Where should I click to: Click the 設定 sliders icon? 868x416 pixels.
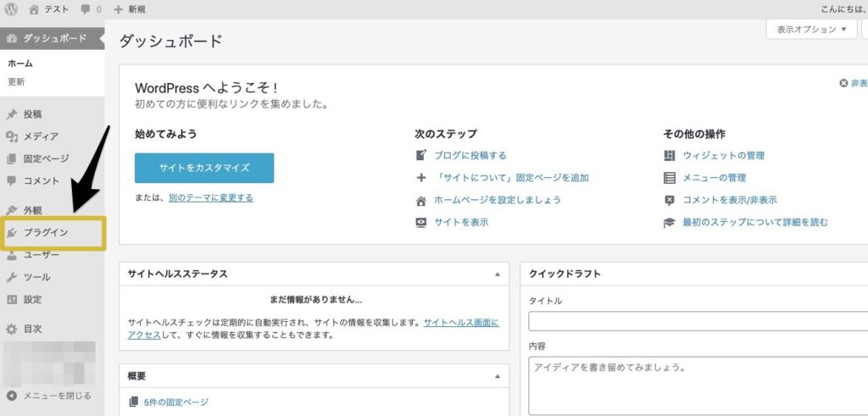coord(12,299)
